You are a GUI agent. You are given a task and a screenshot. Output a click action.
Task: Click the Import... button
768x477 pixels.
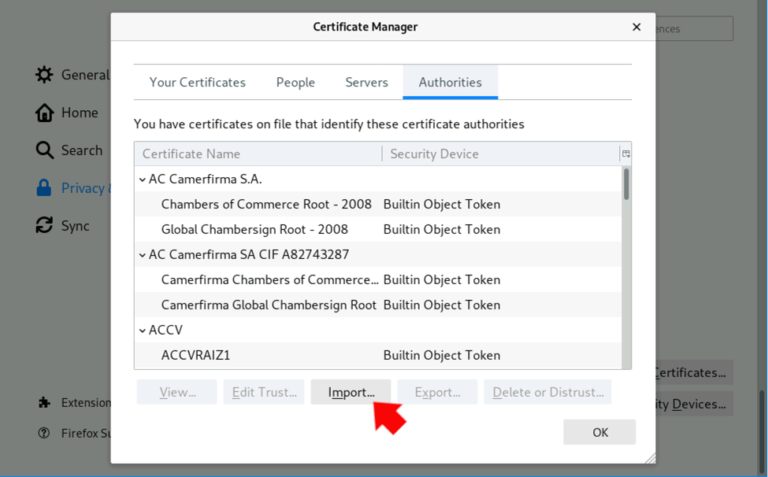point(351,392)
